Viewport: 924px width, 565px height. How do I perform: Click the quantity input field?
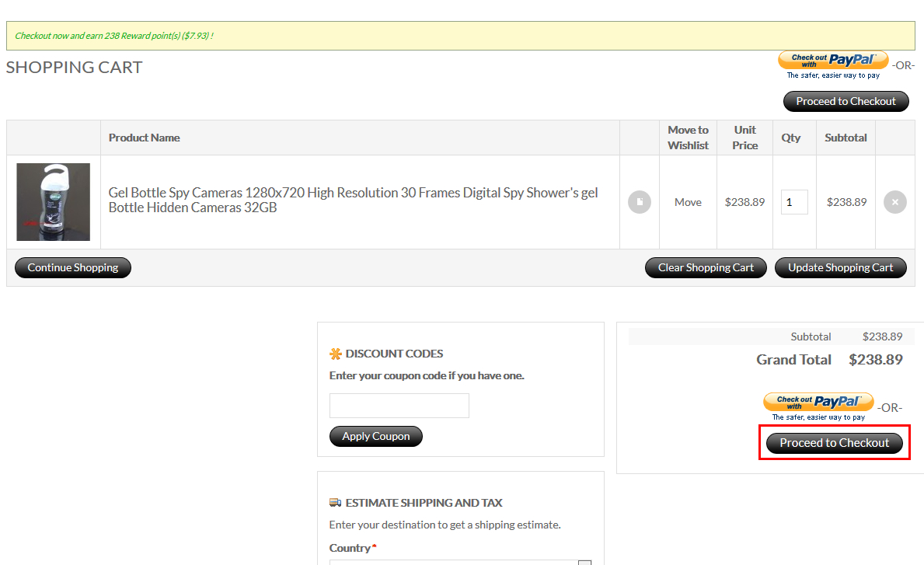793,202
